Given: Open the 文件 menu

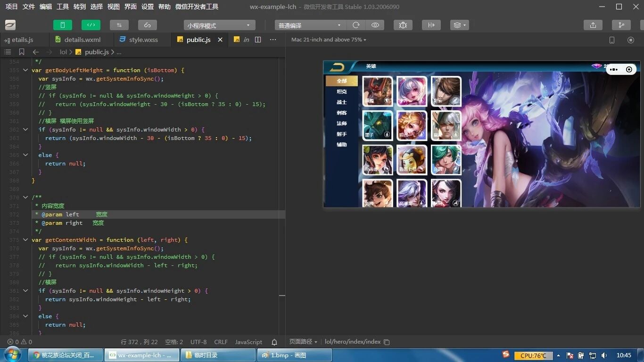Looking at the screenshot, I should tap(29, 7).
